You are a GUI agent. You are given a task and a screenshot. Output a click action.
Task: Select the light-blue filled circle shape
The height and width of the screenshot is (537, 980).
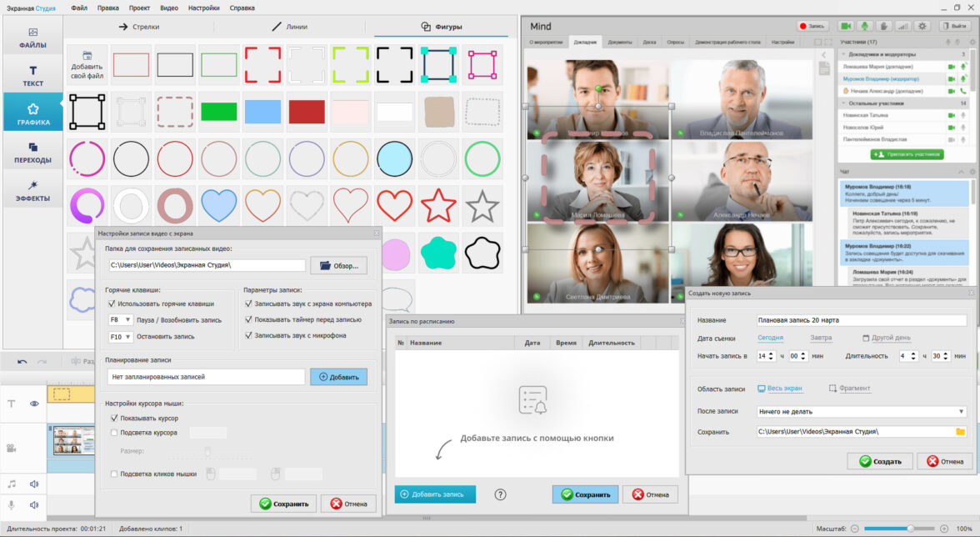pyautogui.click(x=394, y=158)
